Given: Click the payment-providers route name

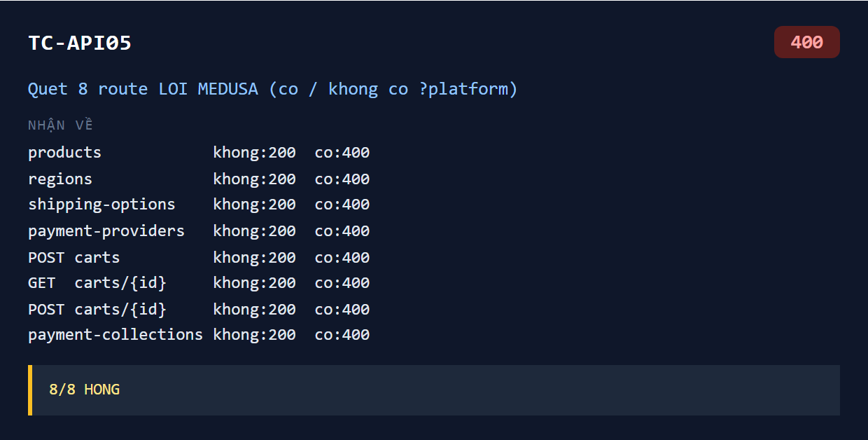Looking at the screenshot, I should 106,231.
